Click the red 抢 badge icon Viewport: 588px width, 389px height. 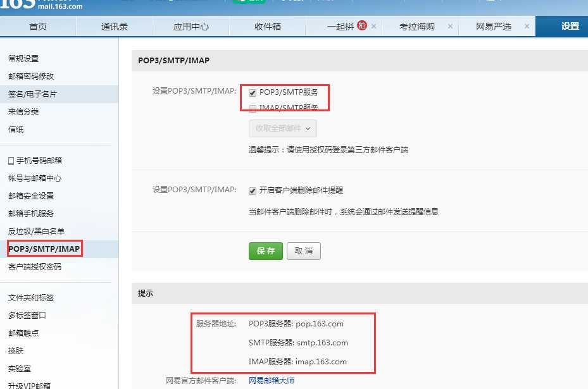click(362, 25)
